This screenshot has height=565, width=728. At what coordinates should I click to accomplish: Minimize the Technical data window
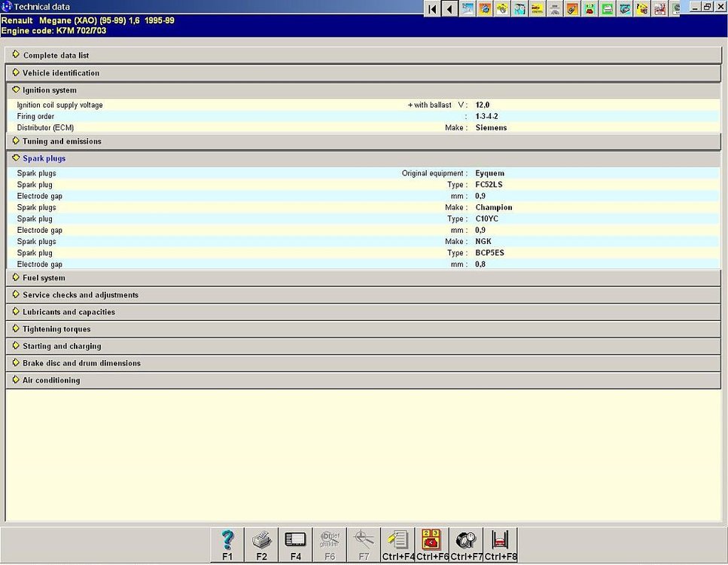[695, 7]
